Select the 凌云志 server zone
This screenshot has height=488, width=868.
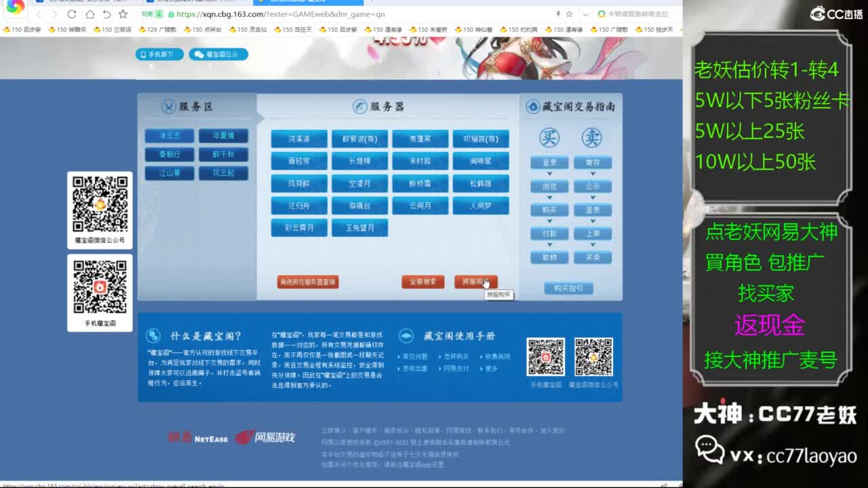(170, 136)
